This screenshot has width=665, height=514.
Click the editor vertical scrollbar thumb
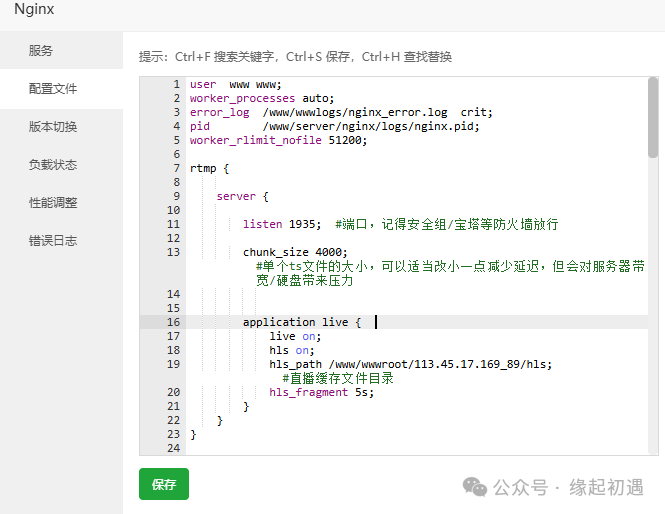point(653,117)
